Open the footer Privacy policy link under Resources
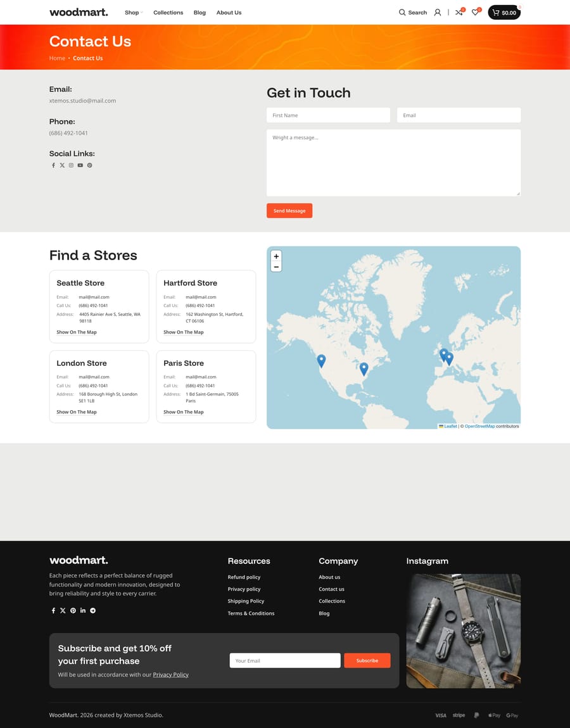 pyautogui.click(x=244, y=589)
